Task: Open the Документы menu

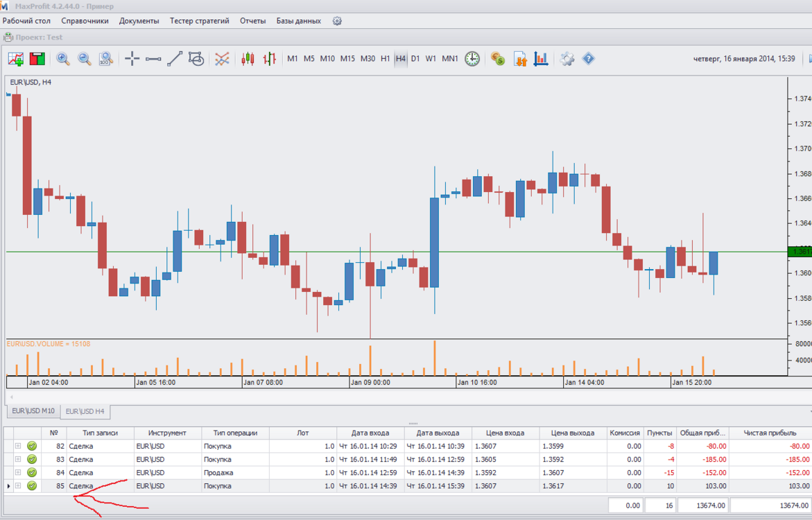Action: (x=139, y=21)
